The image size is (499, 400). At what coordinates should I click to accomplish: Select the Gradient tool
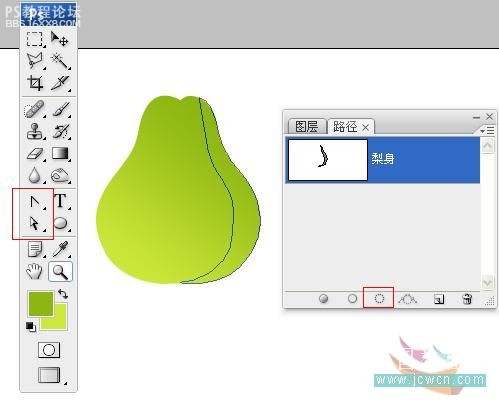pos(60,154)
